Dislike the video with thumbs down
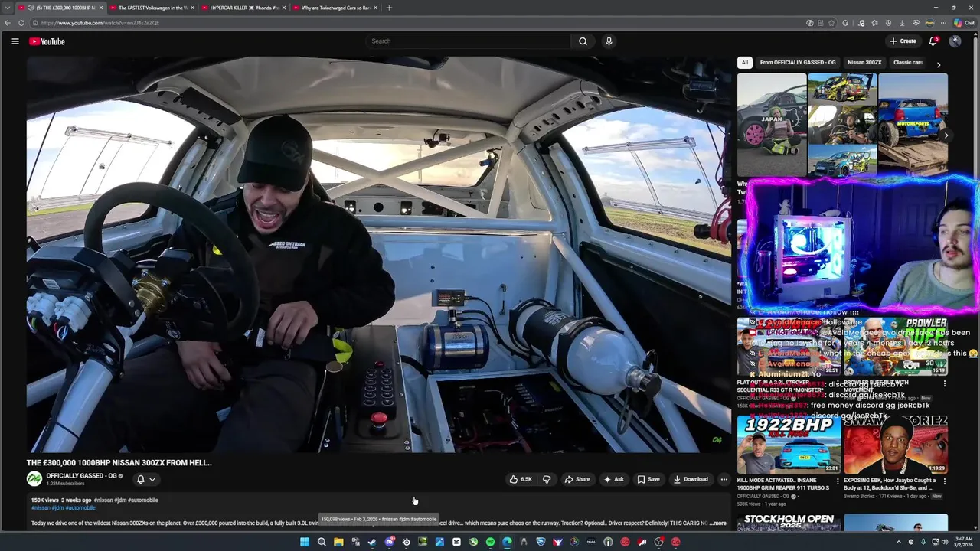This screenshot has width=980, height=551. pos(547,479)
